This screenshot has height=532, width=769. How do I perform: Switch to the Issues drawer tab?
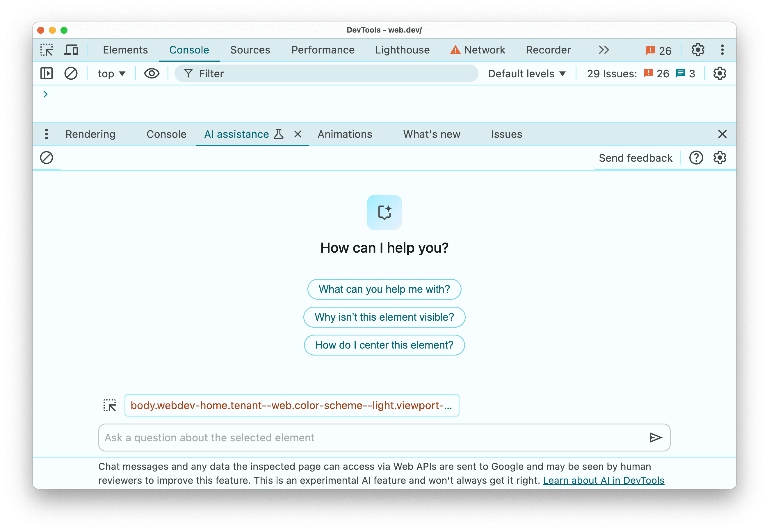coord(506,134)
